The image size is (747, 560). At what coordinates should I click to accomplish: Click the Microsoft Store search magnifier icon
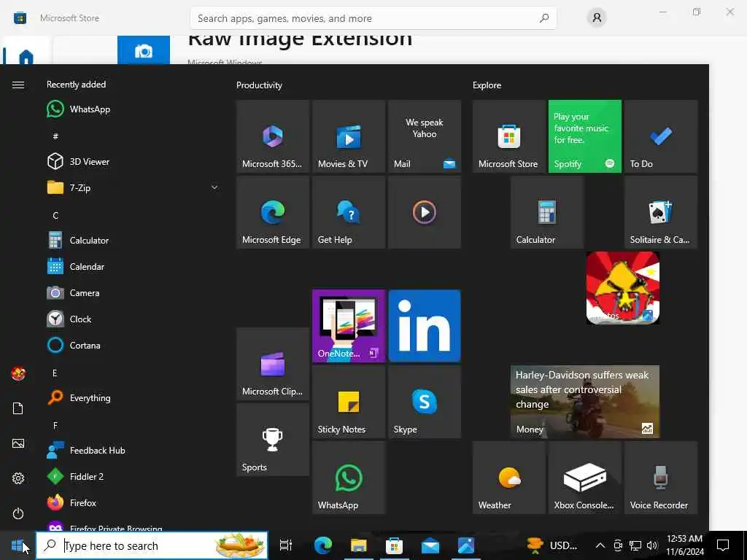pyautogui.click(x=544, y=18)
